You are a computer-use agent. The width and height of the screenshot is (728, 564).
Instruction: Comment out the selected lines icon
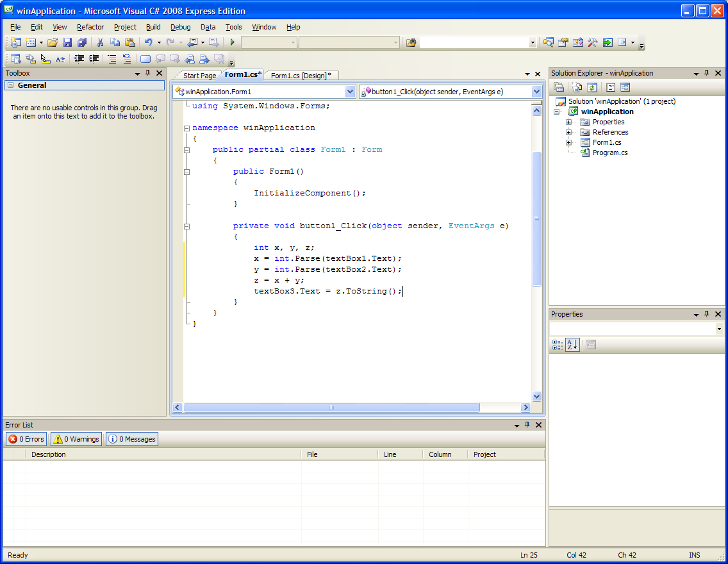(x=112, y=59)
